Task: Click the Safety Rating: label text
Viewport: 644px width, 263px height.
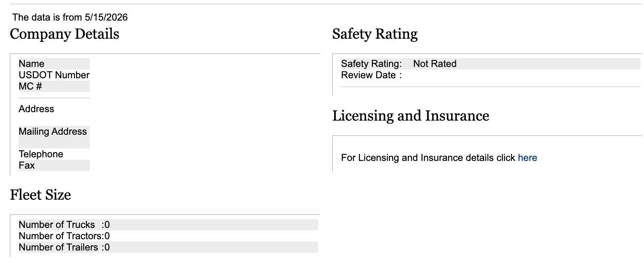Action: pos(371,64)
